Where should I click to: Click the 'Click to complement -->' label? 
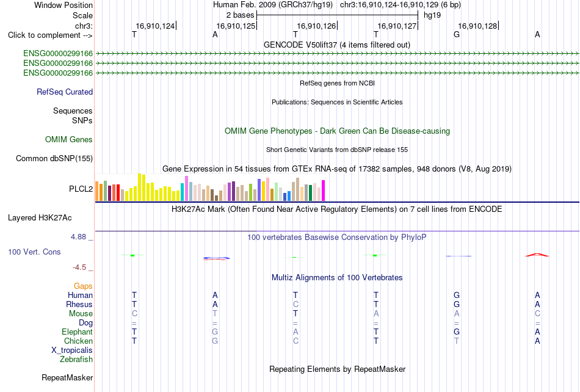click(x=50, y=35)
